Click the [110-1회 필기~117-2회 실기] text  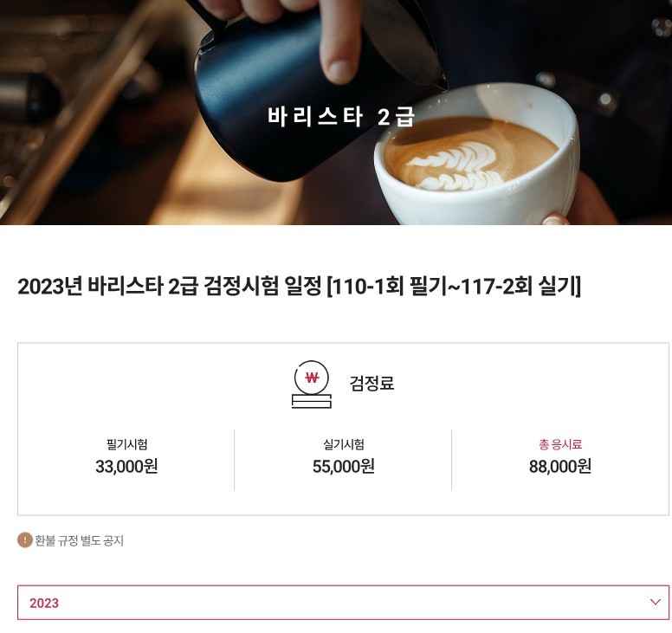(454, 286)
